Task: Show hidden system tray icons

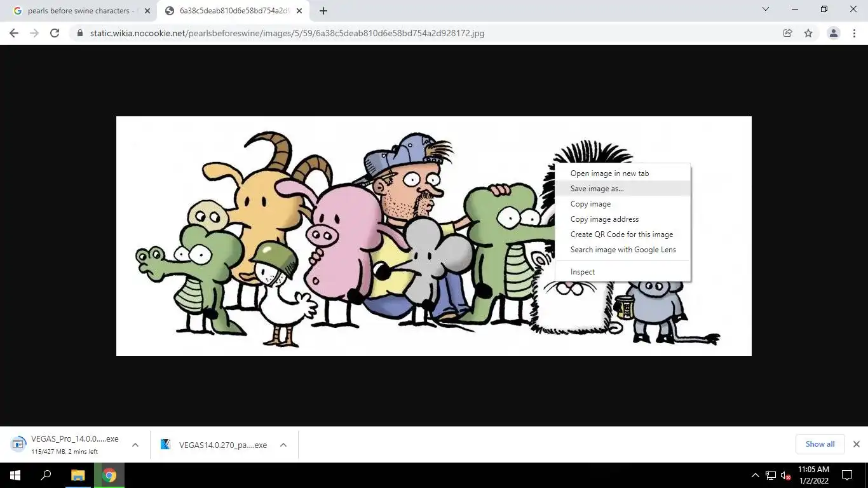Action: point(755,475)
